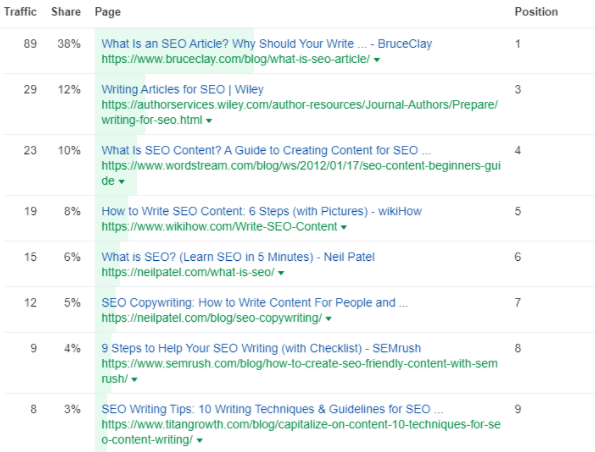Open the SEO Copywriting result title

pos(255,302)
